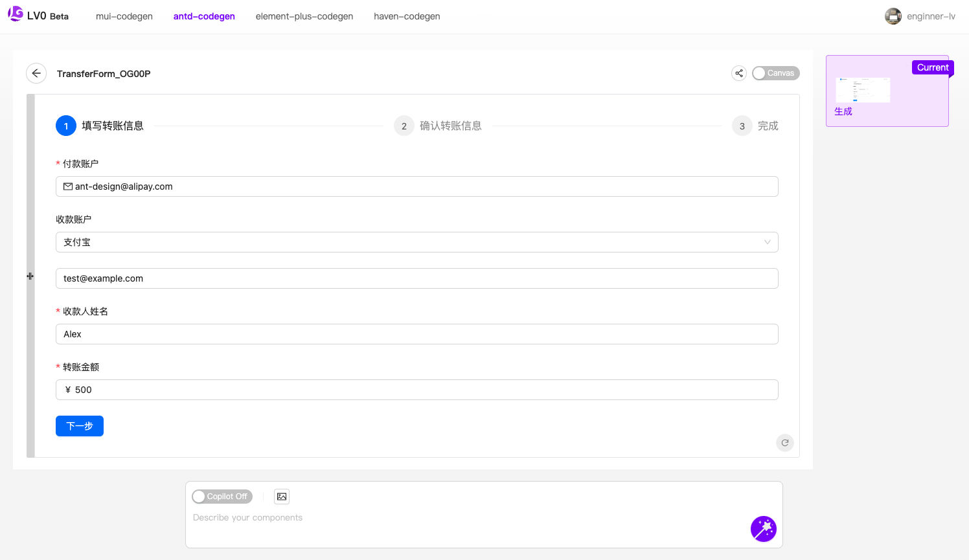969x560 pixels.
Task: Click the 下一步 button
Action: pos(80,426)
